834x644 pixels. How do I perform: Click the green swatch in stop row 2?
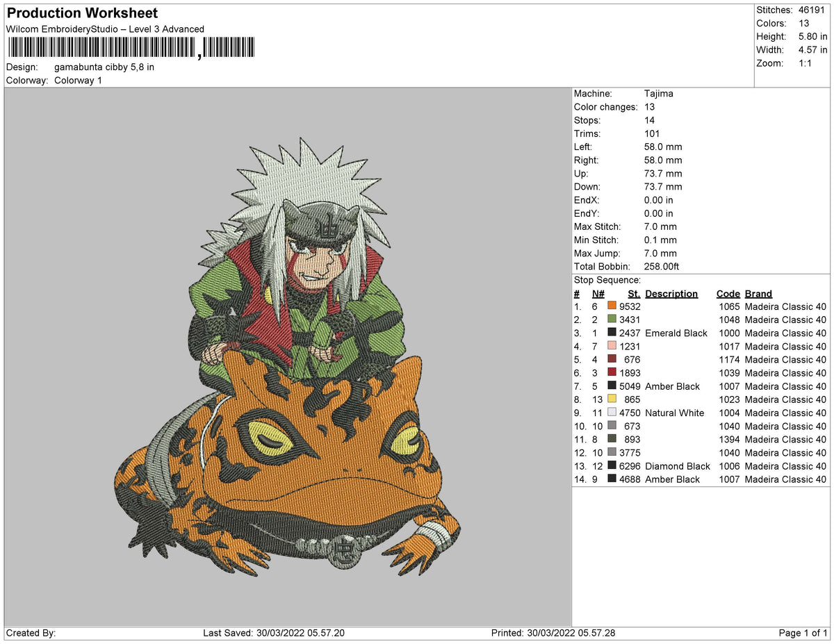click(612, 320)
